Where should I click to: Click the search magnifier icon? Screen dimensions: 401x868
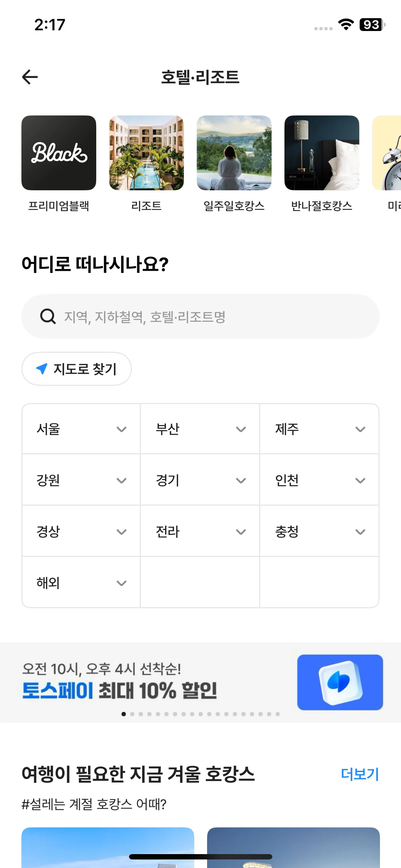48,316
